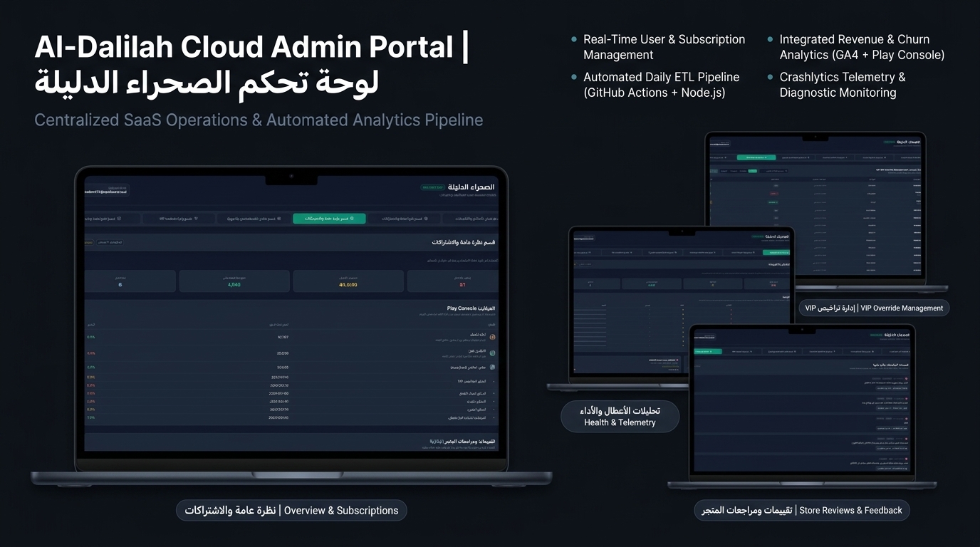This screenshot has width=980, height=547.
Task: Click the قسم نظرة عامة والاشتراكات section heading
Action: [463, 242]
